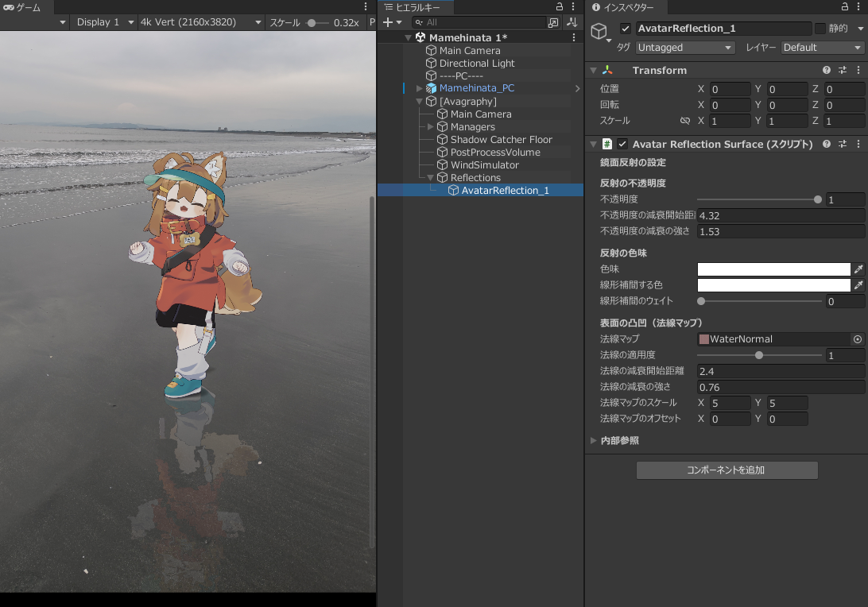This screenshot has height=607, width=868.
Task: Click the Hierarchy search field
Action: click(479, 22)
